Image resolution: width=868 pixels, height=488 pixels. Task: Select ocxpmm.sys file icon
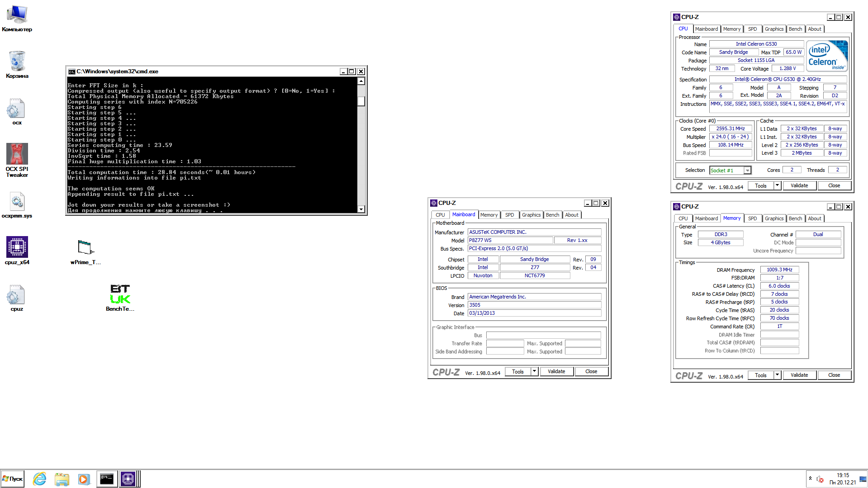(17, 204)
